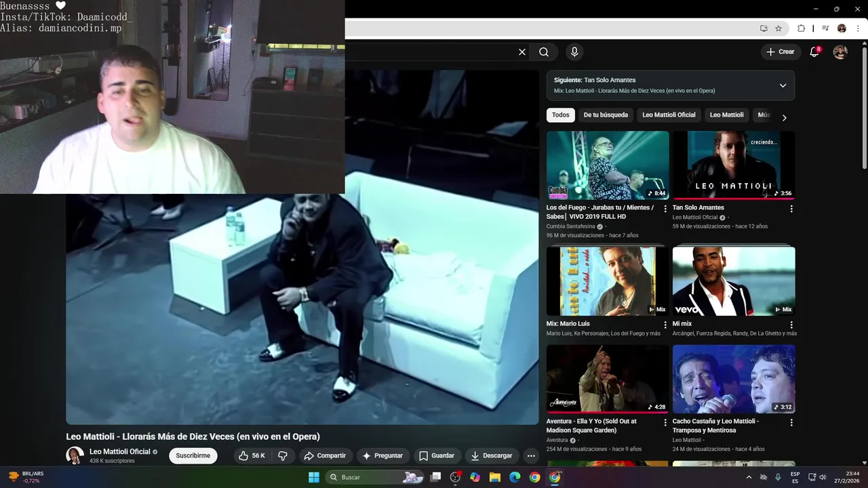Screen dimensions: 868x488
Task: Open volume control in system tray
Action: (x=823, y=477)
